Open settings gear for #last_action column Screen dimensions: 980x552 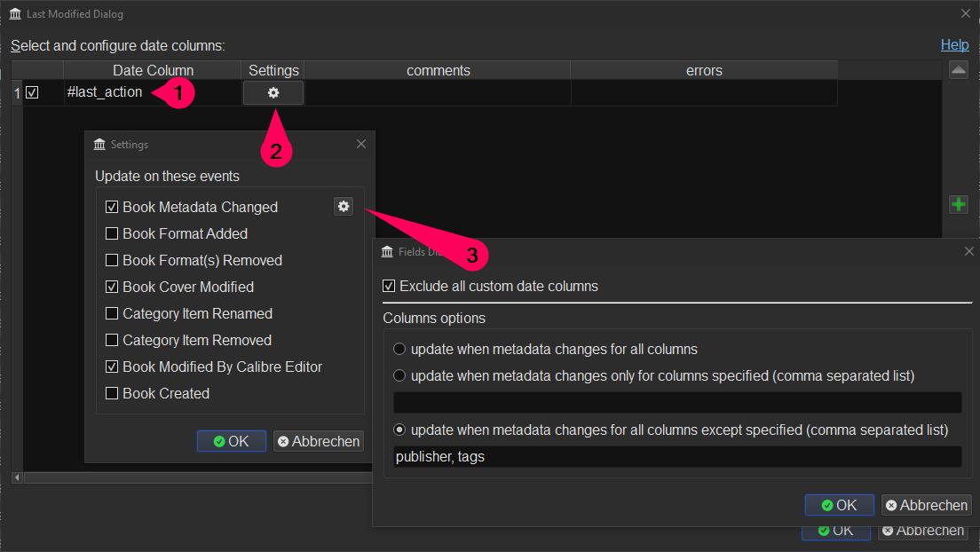pyautogui.click(x=273, y=93)
